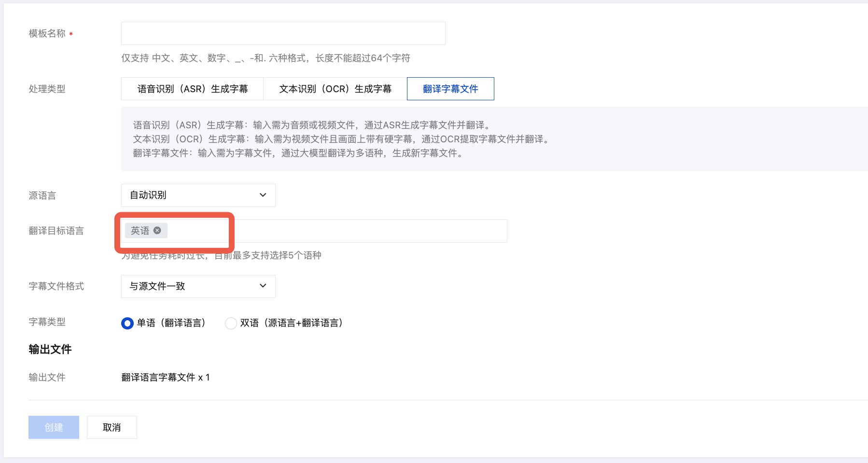Screen dimensions: 868x463
Task: Click the 单语 option label text
Action: [171, 323]
